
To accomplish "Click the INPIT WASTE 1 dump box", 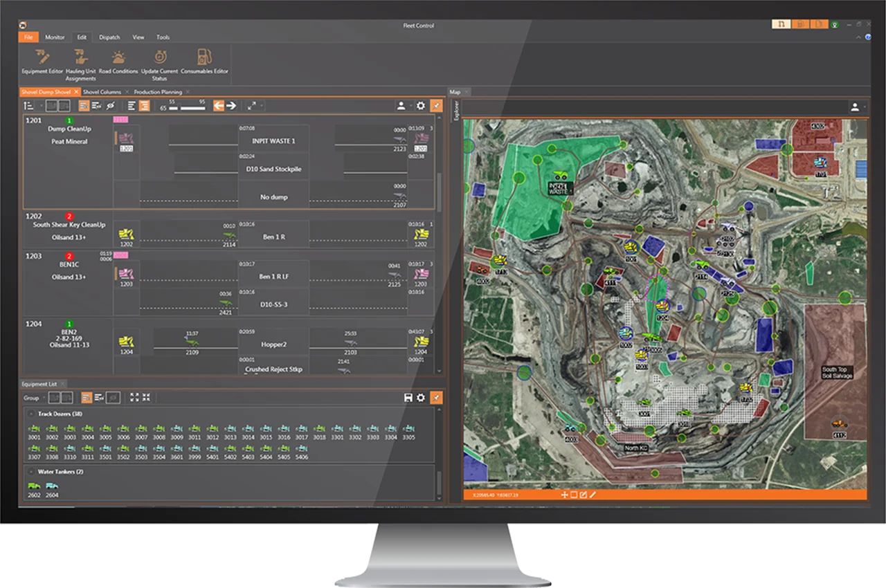I will tap(273, 141).
